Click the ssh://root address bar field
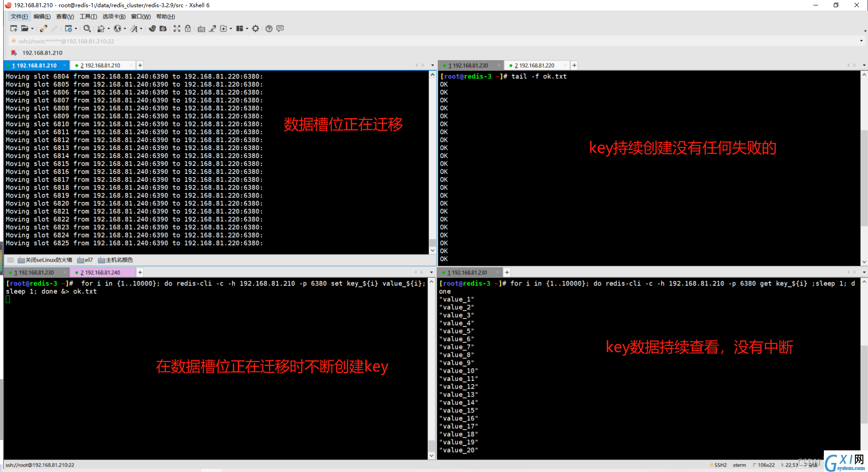This screenshot has height=472, width=868. click(432, 41)
